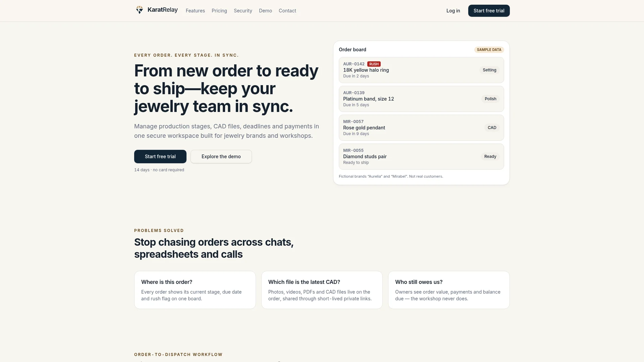Click the fictional brands disclaimer text

coord(391,176)
